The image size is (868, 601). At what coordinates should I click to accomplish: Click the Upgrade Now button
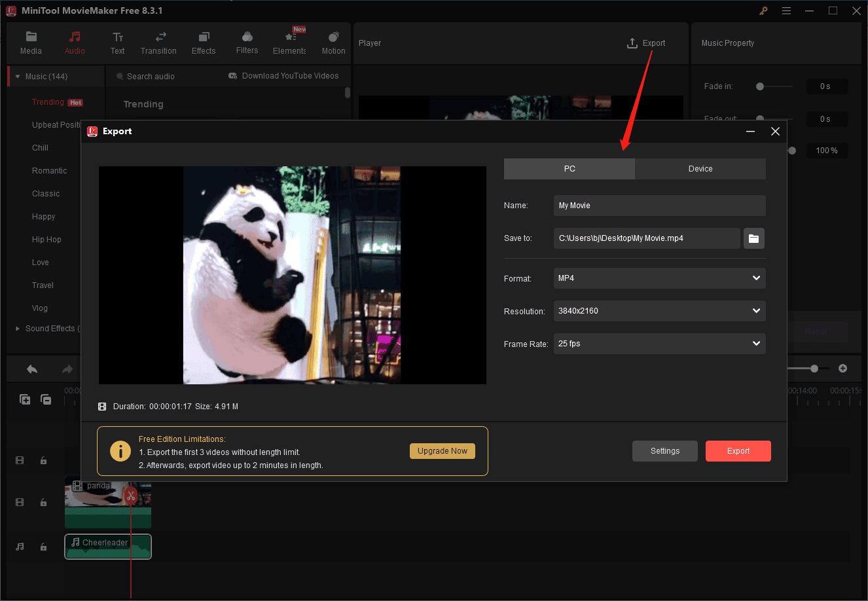pos(443,450)
